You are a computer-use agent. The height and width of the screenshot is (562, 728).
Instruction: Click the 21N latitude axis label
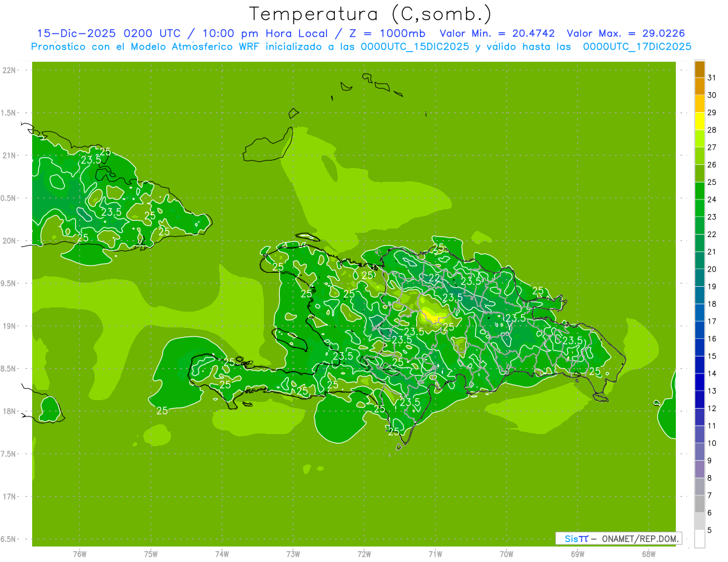click(10, 155)
